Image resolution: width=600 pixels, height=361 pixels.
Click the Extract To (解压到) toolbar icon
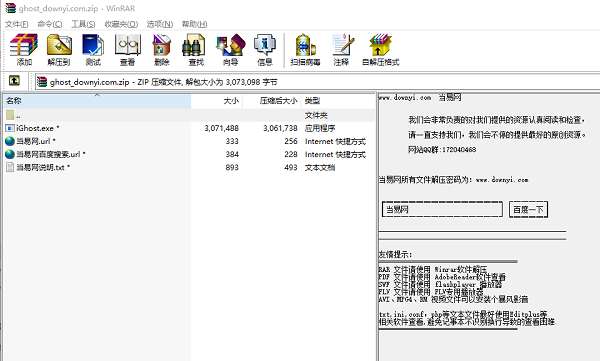(x=59, y=45)
